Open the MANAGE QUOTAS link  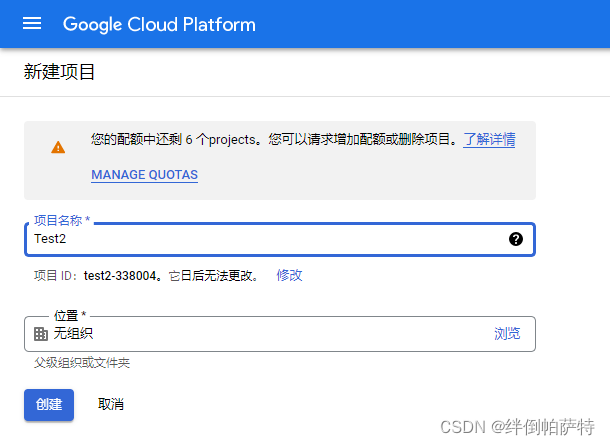pyautogui.click(x=144, y=175)
